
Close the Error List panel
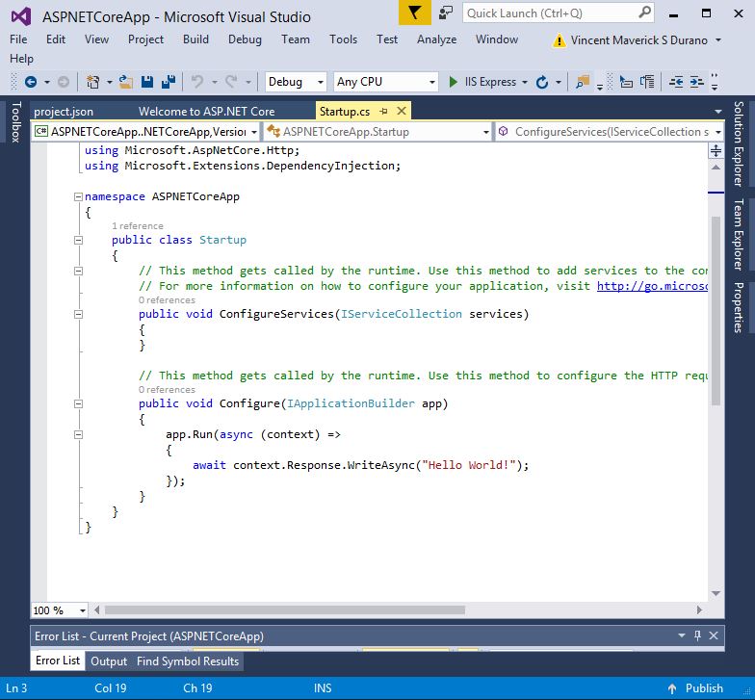click(714, 635)
